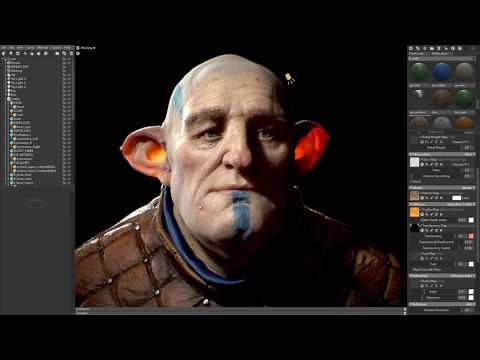The image size is (480, 360).
Task: Open the dropdown in the header above the white texture thumbnail
Action: tap(470, 154)
